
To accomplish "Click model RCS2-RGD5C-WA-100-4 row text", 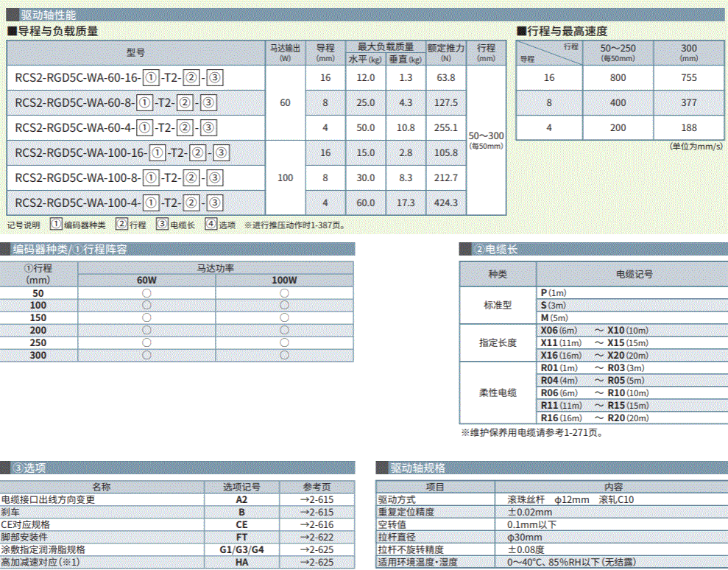I will click(119, 203).
